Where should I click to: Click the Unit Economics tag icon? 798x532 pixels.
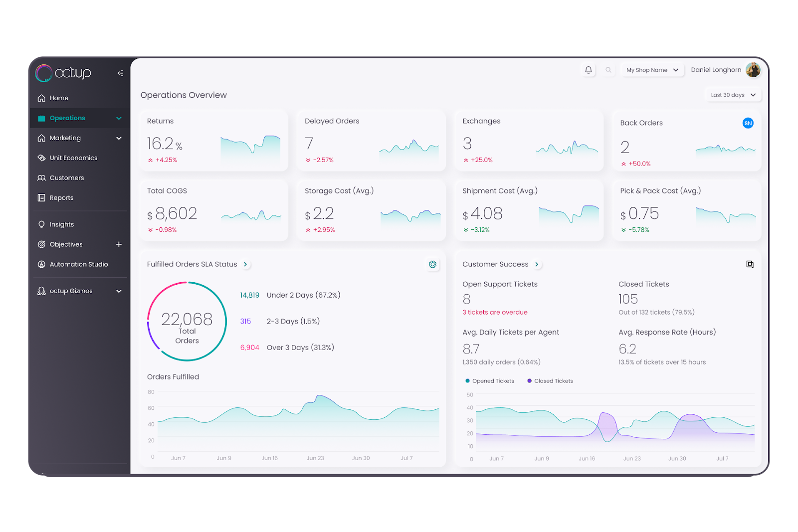[x=41, y=158]
